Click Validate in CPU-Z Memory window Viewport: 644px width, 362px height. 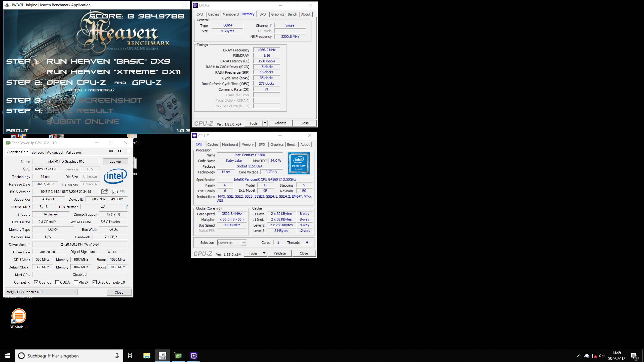click(280, 123)
